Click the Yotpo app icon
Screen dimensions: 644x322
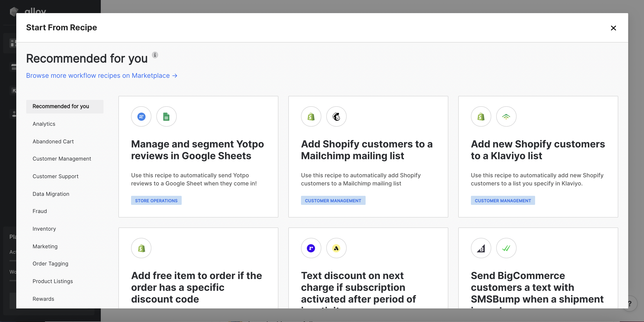141,117
